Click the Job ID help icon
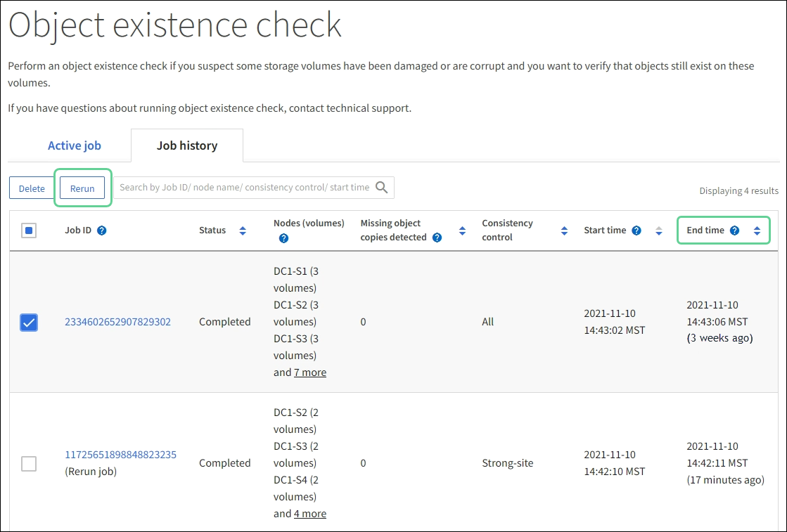The height and width of the screenshot is (532, 787). [102, 231]
